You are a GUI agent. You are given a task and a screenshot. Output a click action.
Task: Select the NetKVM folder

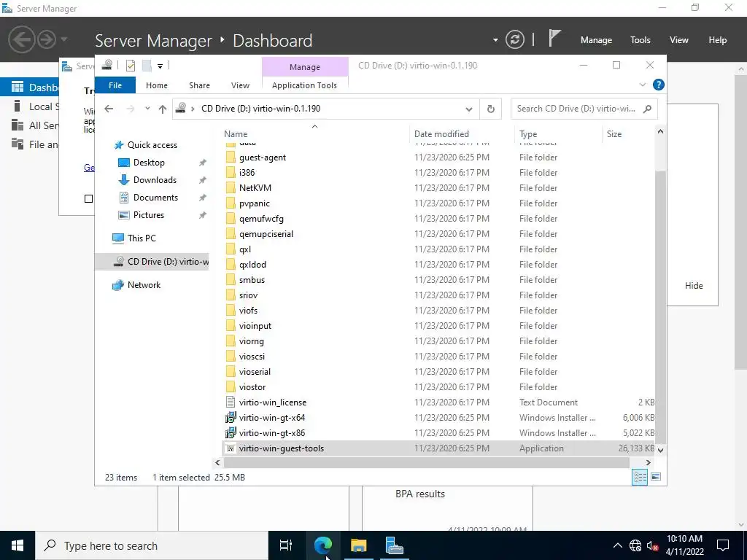click(x=255, y=187)
